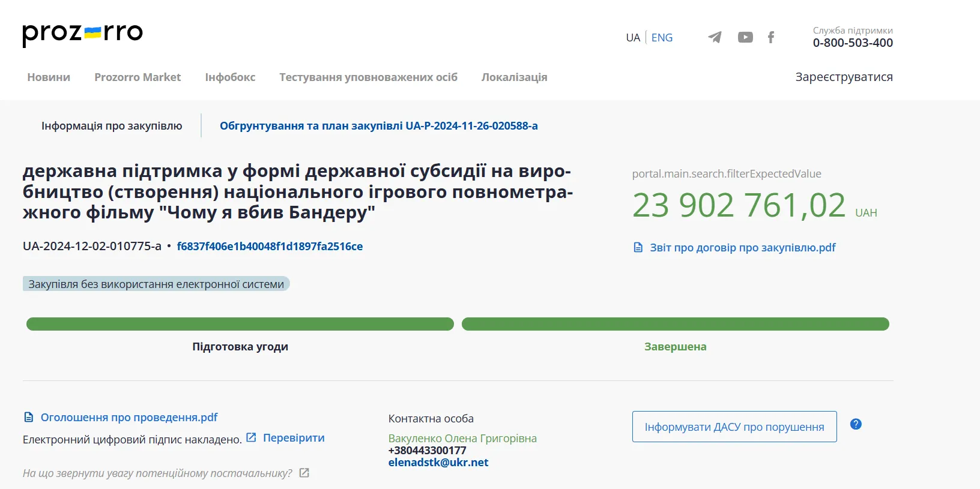Click the blue question mark help icon
Viewport: 980px width, 489px height.
point(856,424)
